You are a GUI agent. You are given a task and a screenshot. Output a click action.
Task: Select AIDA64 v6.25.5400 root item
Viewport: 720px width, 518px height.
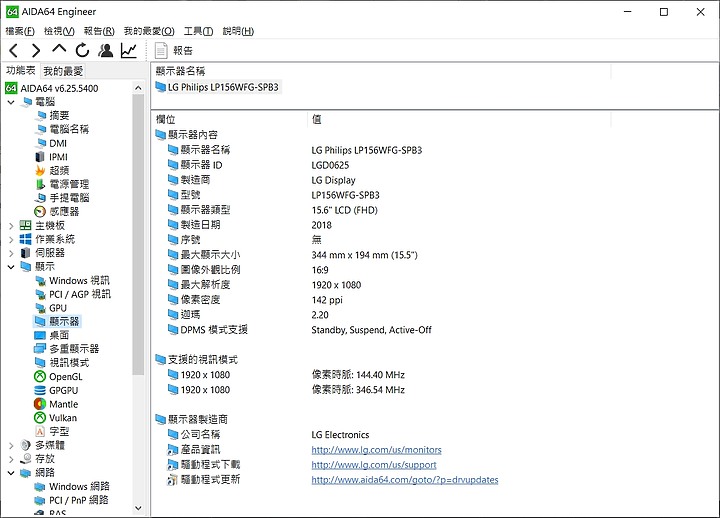pos(52,88)
